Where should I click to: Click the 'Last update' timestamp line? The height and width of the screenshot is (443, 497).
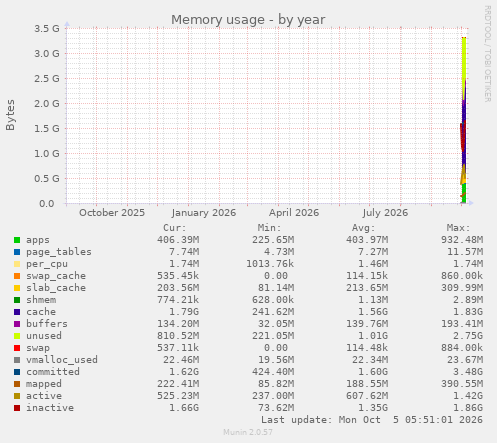[x=372, y=420]
